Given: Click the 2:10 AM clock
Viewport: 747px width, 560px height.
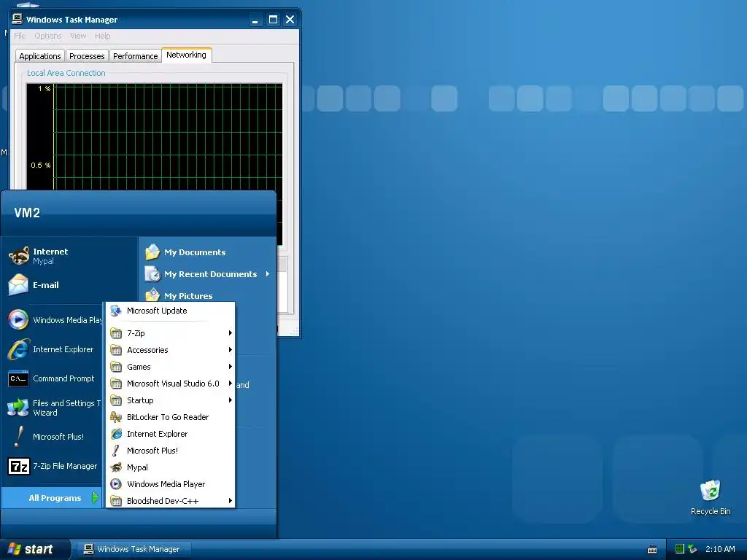Looking at the screenshot, I should (720, 549).
